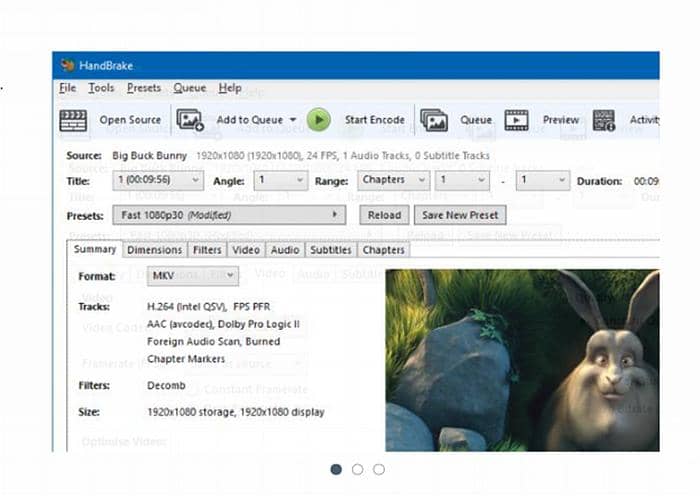The image size is (700, 498).
Task: Click the source name Big Buck Bunny
Action: [x=150, y=156]
